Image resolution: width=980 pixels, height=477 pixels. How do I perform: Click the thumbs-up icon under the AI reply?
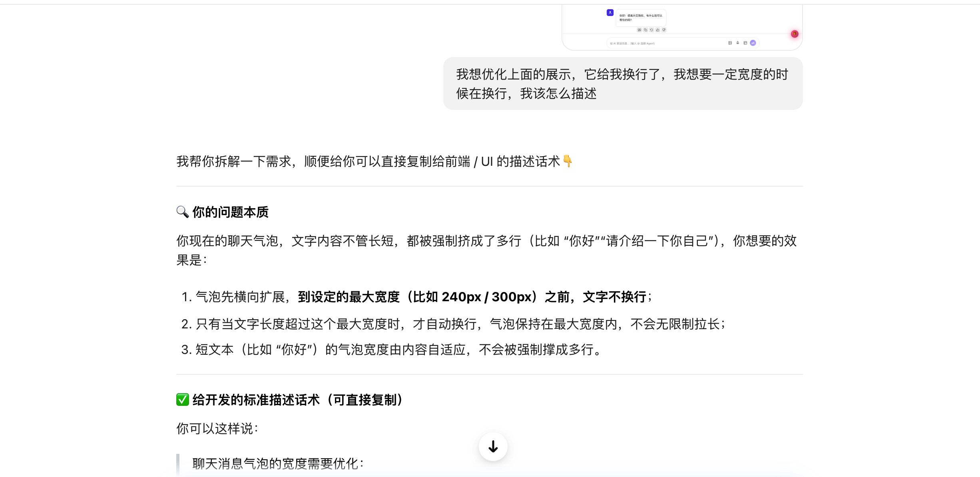click(x=658, y=30)
